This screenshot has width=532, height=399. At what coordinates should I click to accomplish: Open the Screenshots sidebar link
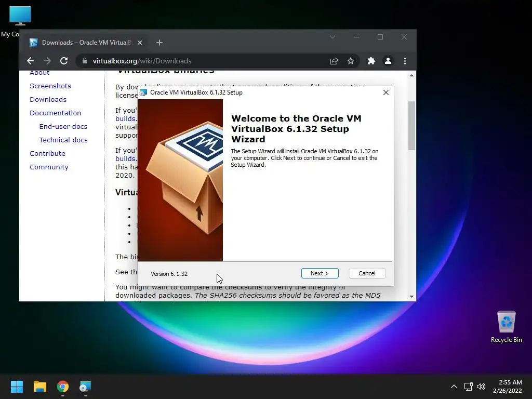pos(50,86)
